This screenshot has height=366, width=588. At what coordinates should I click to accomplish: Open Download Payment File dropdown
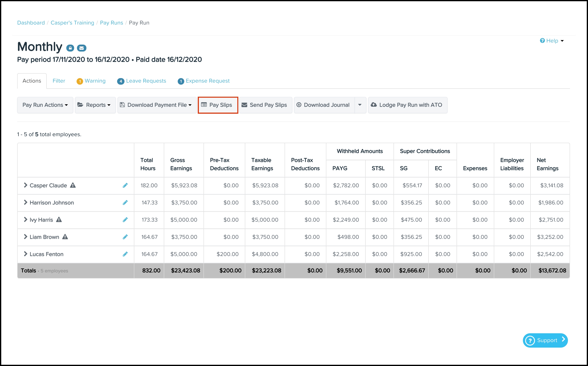tap(157, 105)
